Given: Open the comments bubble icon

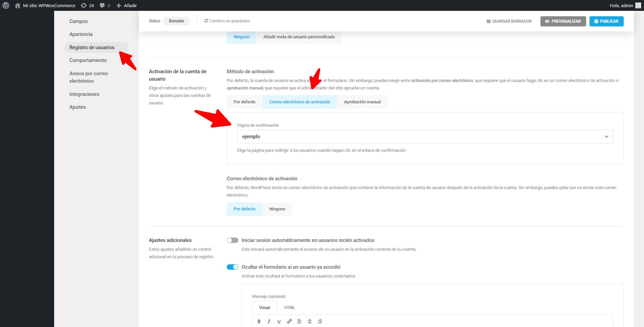Looking at the screenshot, I should click(x=102, y=5).
